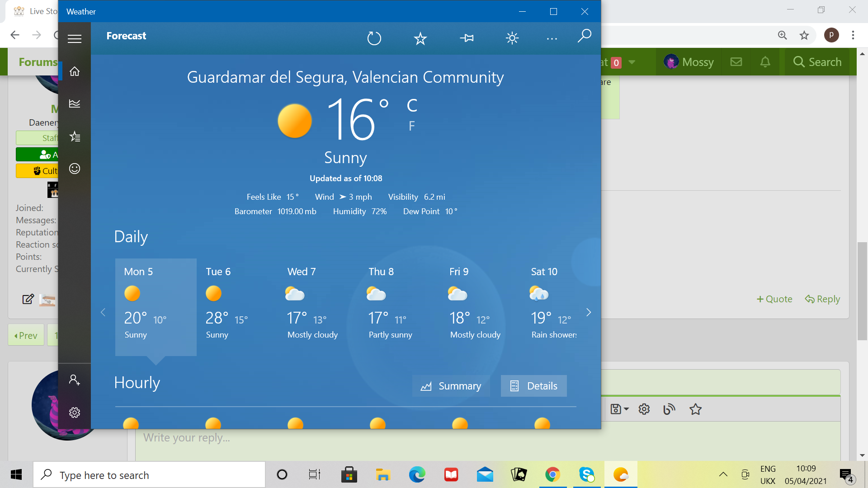Open Weather settings gear icon

pos(75,413)
